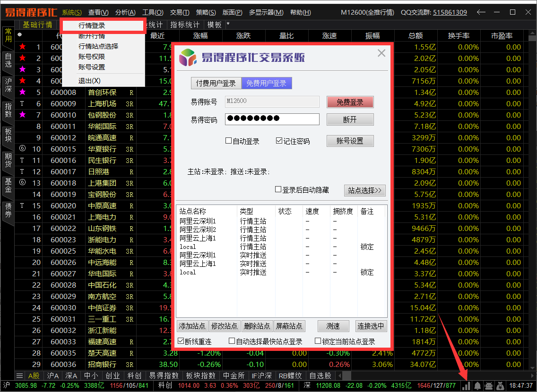Select the 阿里云上海1 行情主站 row
Screen dimensions: 537x392
click(x=281, y=238)
